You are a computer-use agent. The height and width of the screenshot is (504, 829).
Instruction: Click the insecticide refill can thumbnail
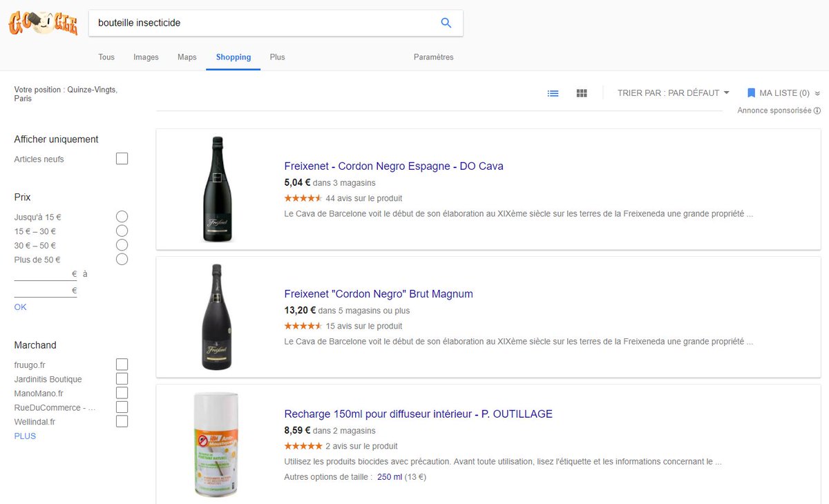[216, 444]
